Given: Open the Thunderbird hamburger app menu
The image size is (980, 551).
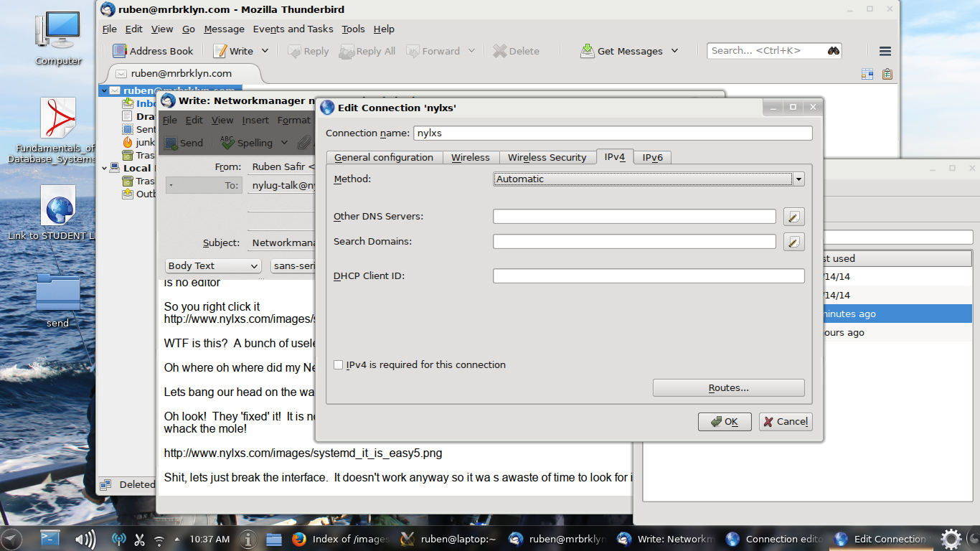Looking at the screenshot, I should 885,51.
